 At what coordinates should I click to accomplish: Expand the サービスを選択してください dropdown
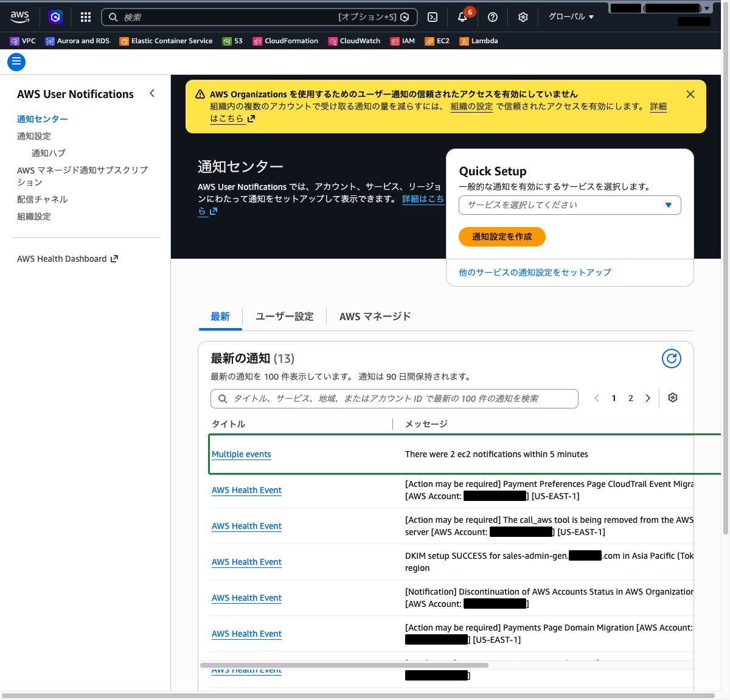point(570,205)
